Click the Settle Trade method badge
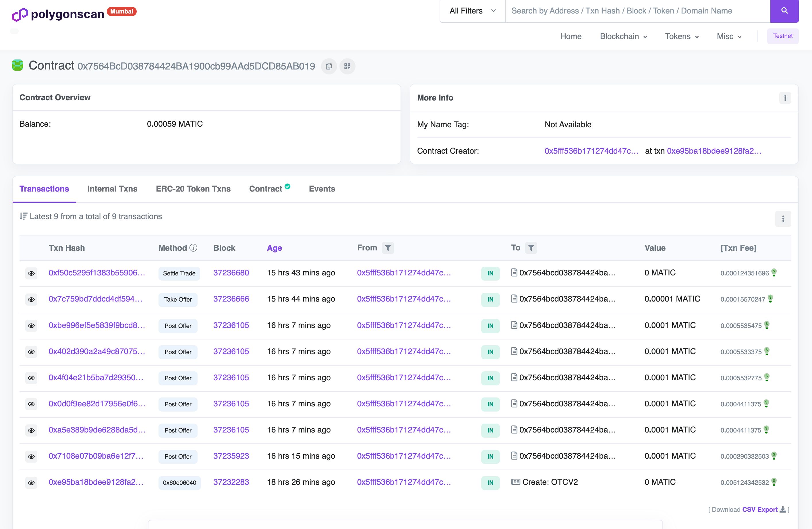Screen dimensions: 812x529 (x=179, y=273)
